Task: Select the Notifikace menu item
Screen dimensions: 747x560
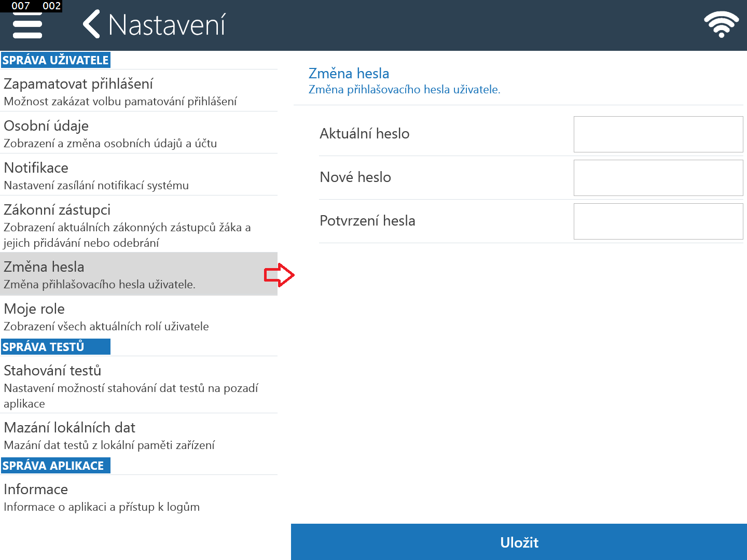Action: (x=139, y=175)
